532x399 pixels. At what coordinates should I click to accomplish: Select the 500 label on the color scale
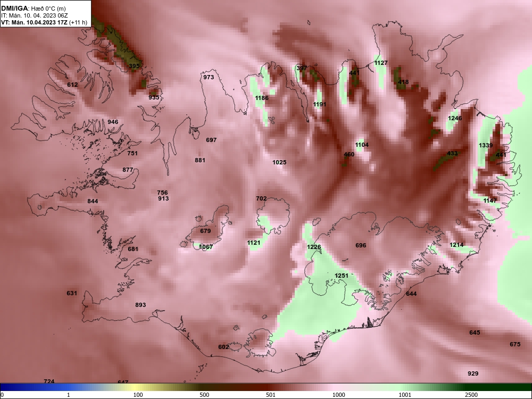(x=205, y=395)
